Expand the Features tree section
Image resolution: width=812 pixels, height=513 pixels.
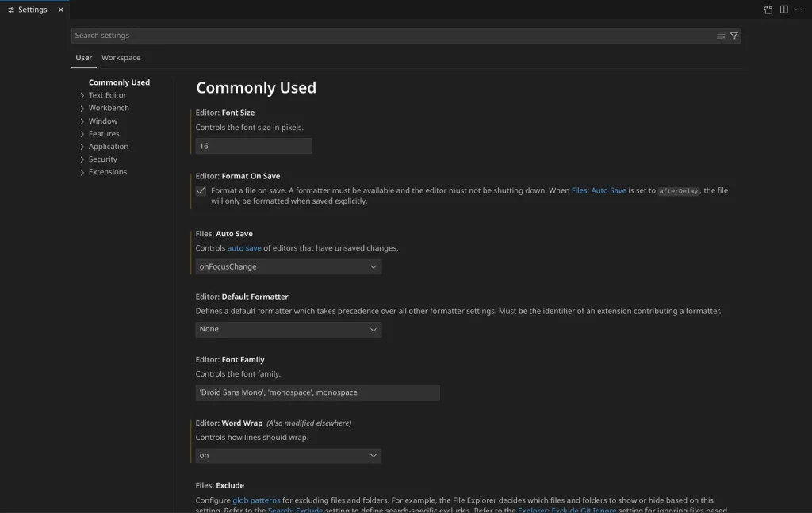click(x=82, y=134)
